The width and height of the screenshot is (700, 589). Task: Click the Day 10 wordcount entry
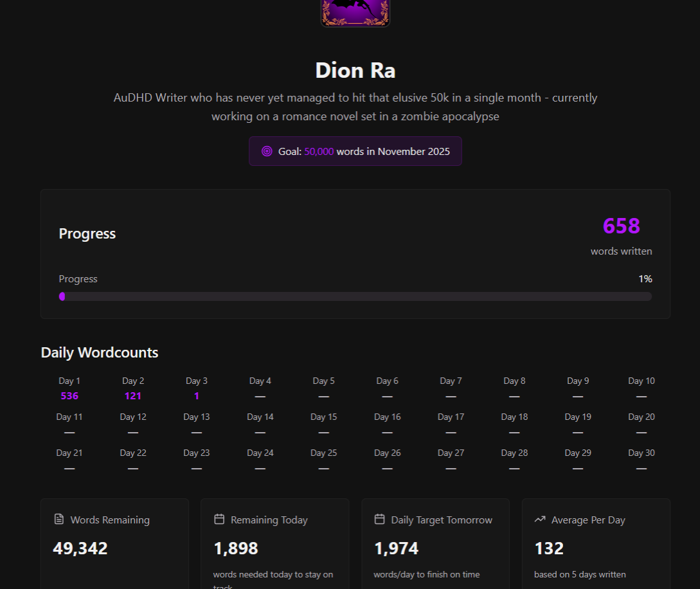click(641, 396)
